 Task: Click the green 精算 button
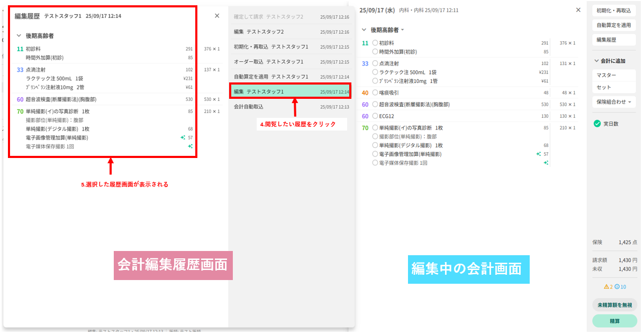[x=614, y=321]
